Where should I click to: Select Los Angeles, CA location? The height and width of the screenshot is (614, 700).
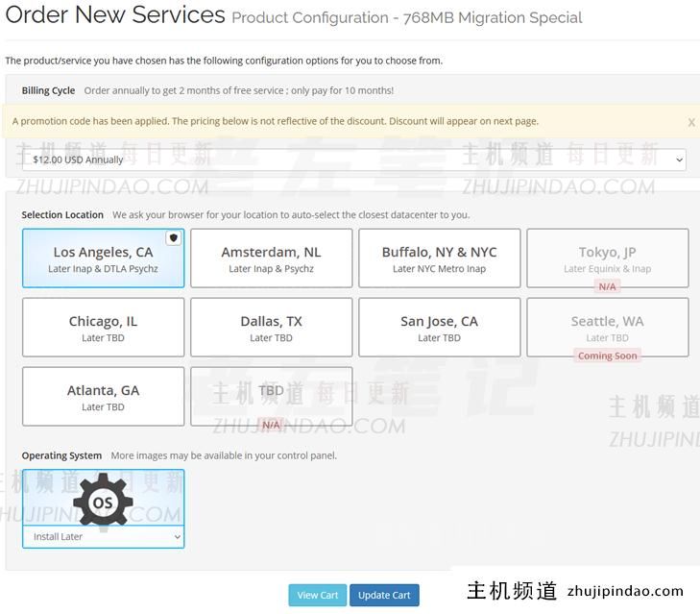pos(103,258)
